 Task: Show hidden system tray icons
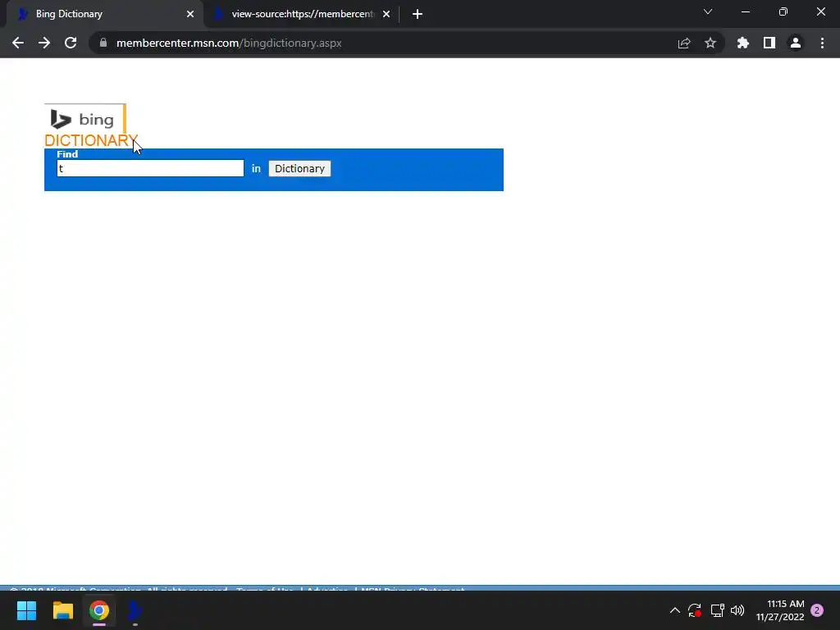[675, 610]
